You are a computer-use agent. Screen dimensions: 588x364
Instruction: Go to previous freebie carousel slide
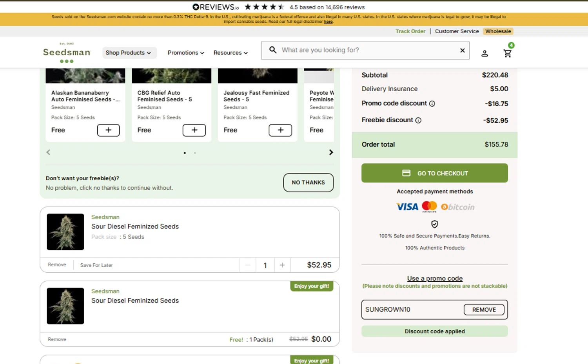click(x=48, y=152)
